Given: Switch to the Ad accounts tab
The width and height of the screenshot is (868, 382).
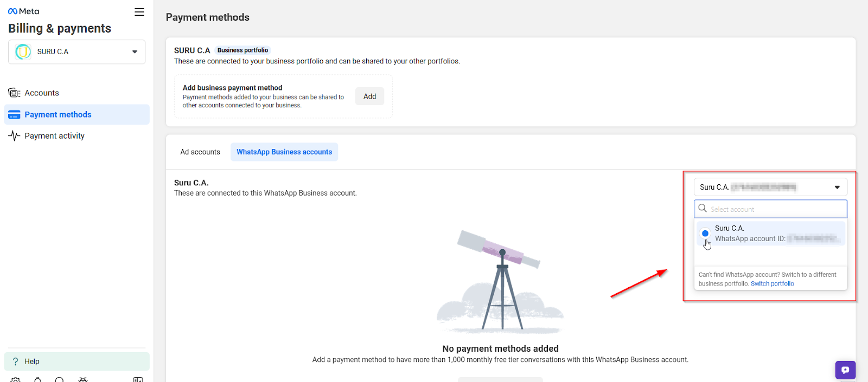Looking at the screenshot, I should (200, 152).
